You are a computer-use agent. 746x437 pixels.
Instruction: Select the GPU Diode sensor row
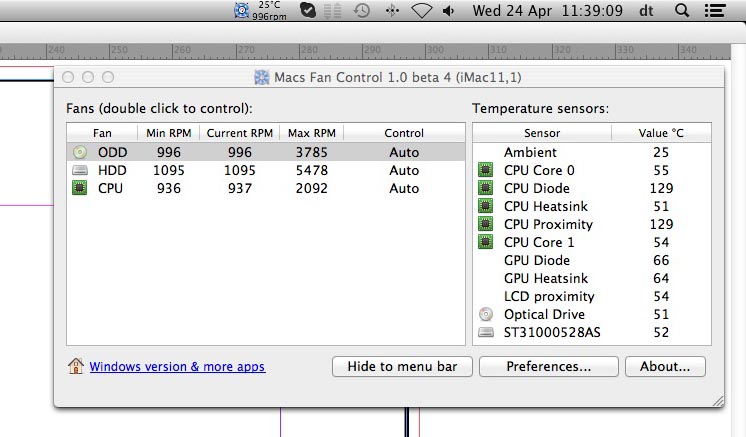[592, 260]
